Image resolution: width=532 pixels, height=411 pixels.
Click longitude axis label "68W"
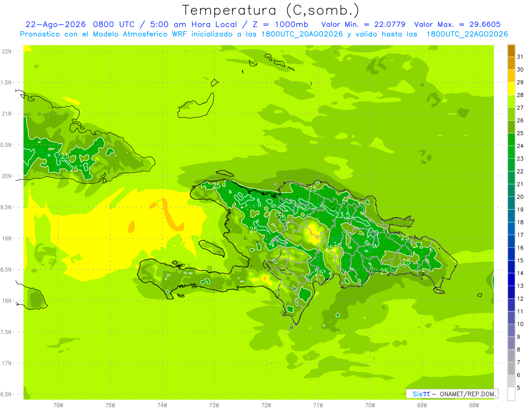[474, 405]
